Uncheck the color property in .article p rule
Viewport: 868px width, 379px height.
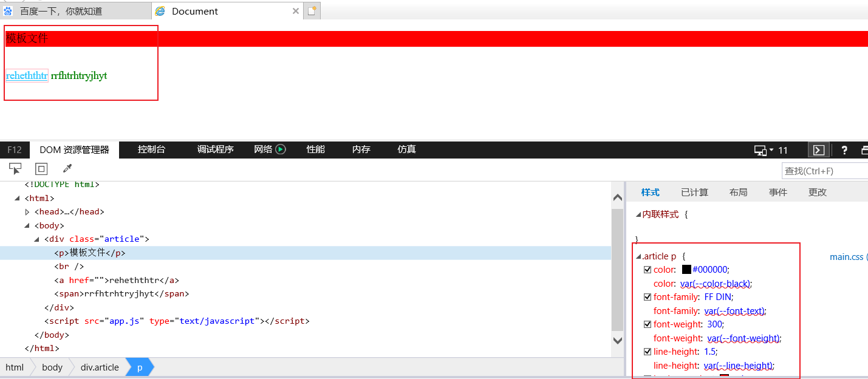pos(648,269)
